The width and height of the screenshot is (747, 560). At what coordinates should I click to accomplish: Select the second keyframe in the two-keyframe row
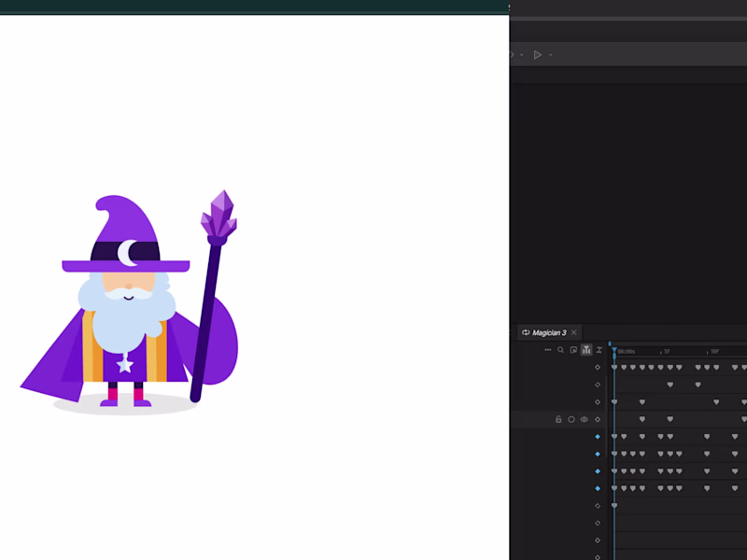pyautogui.click(x=698, y=385)
